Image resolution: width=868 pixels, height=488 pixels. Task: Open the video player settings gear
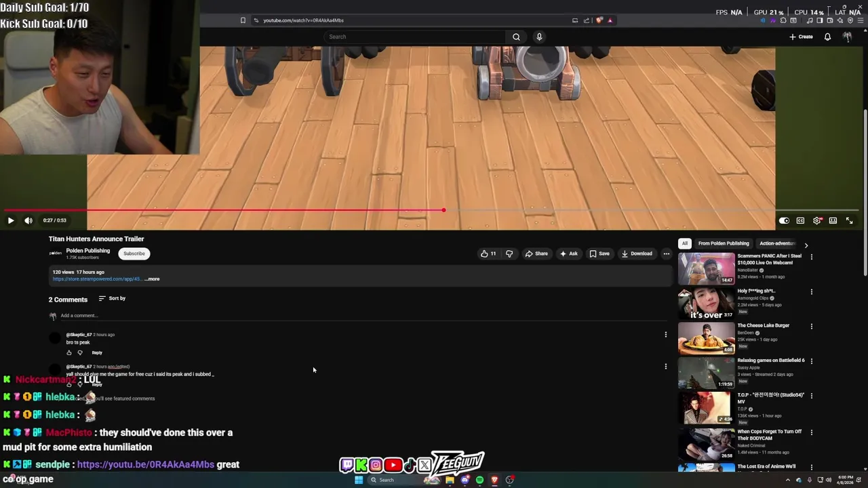click(817, 220)
